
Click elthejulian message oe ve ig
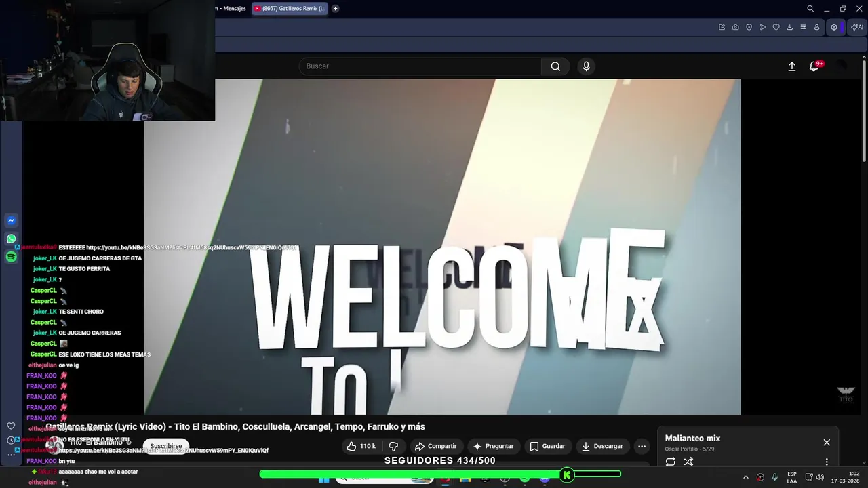[x=68, y=365]
